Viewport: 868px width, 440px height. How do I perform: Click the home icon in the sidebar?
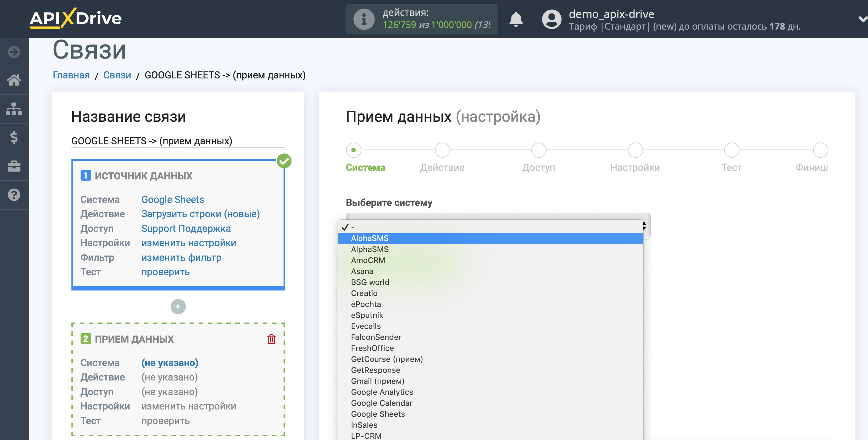[x=14, y=80]
